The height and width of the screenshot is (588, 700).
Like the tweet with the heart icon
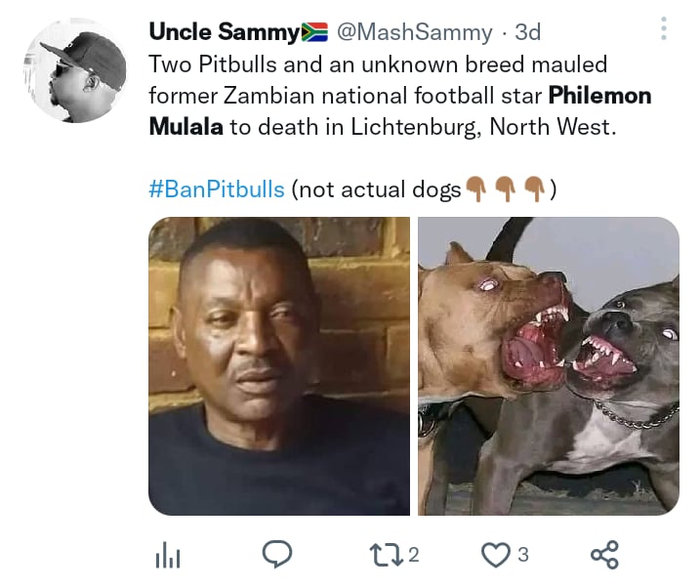click(x=496, y=555)
